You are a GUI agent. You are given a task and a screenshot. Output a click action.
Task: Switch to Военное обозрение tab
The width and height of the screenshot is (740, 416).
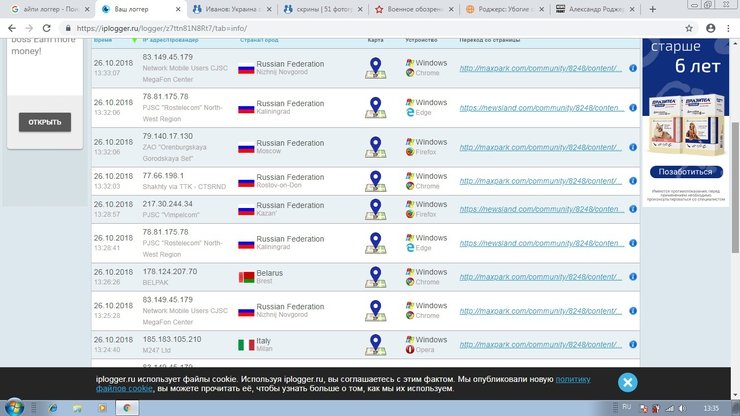point(420,8)
